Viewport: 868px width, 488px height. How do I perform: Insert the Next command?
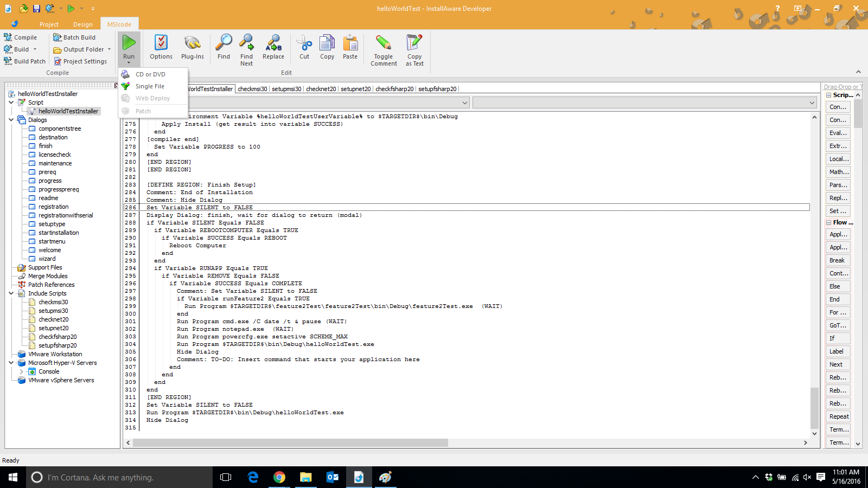[838, 364]
